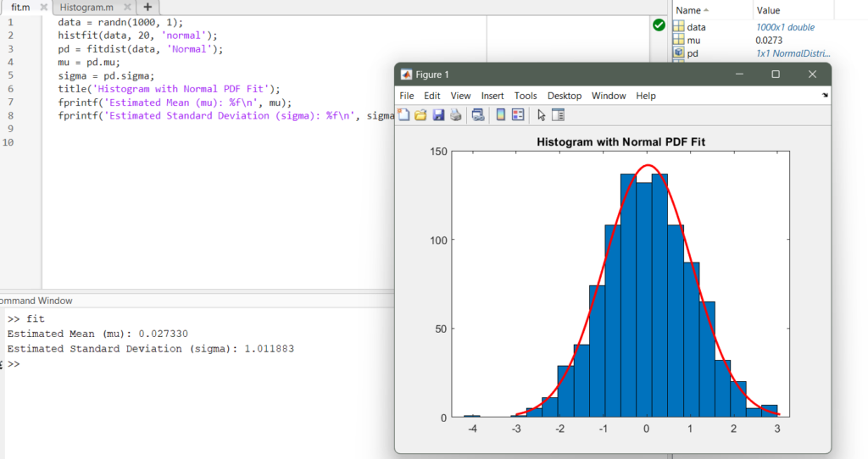Screen dimensions: 868x459
Task: Sort variables by the Name column header
Action: [x=688, y=10]
